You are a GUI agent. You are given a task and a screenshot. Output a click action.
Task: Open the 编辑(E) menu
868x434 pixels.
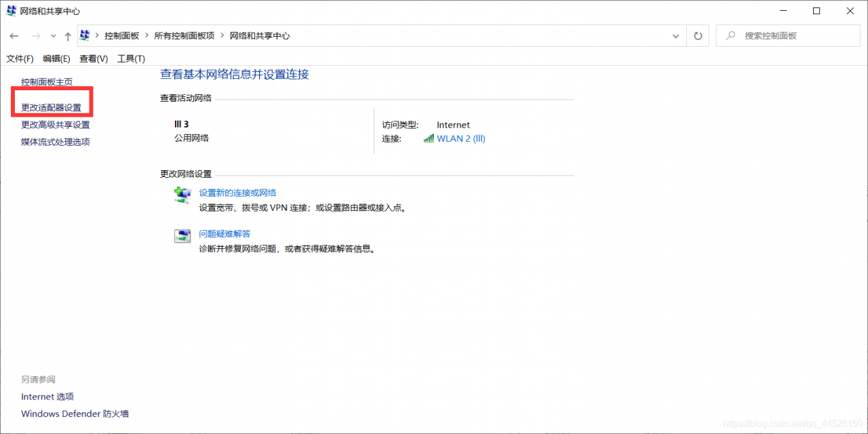pyautogui.click(x=56, y=59)
